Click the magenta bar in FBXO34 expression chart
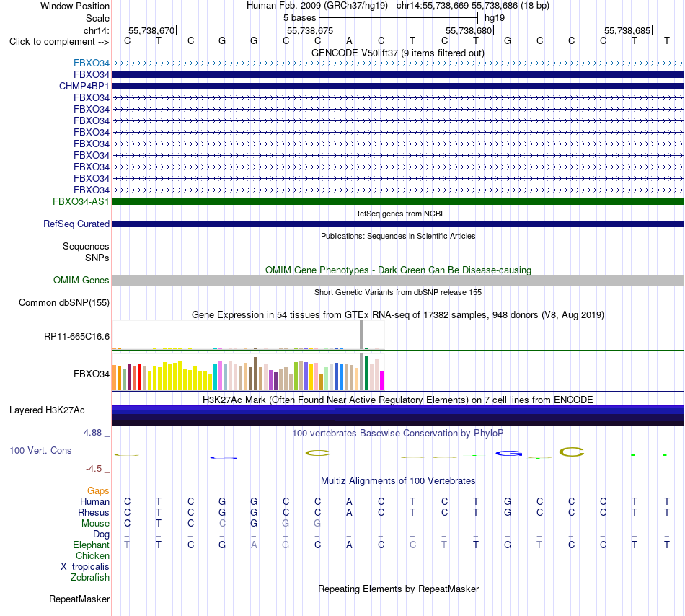 click(x=382, y=380)
